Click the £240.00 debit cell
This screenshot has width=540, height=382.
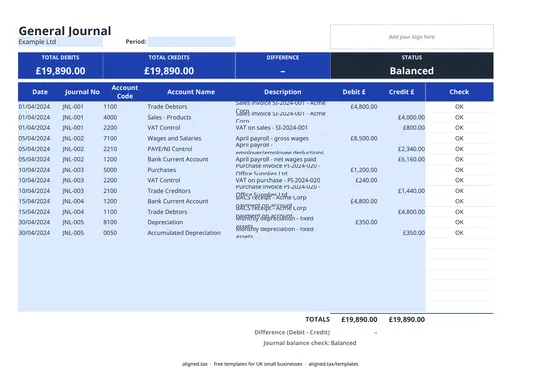pos(366,180)
